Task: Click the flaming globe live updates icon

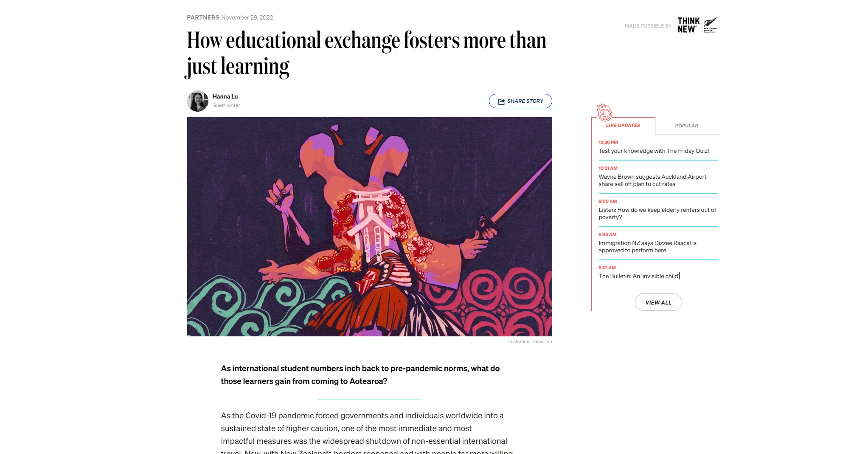Action: tap(604, 113)
